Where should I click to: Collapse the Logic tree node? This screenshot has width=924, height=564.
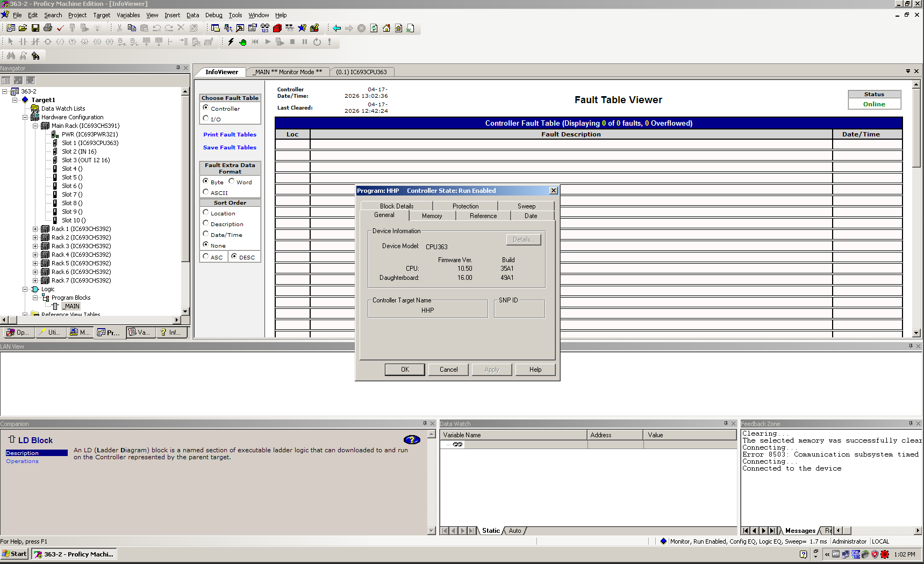[x=25, y=289]
